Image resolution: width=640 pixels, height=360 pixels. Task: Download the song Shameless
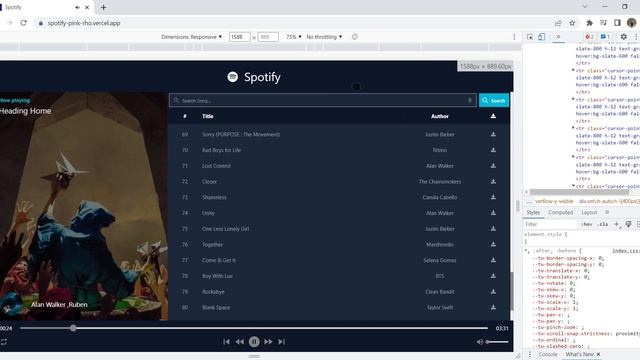493,197
